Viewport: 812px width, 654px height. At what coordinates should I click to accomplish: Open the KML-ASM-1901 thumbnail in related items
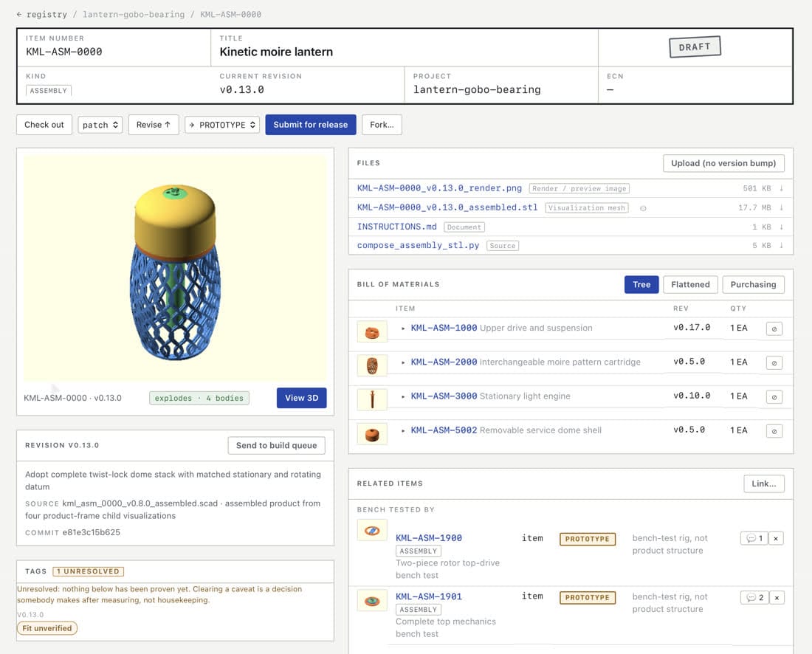point(372,601)
